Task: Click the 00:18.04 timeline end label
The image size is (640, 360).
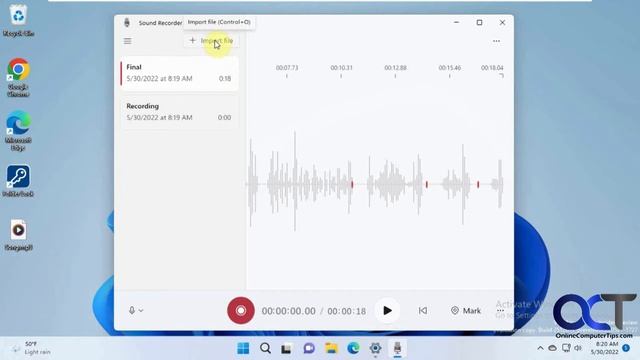Action: 492,68
